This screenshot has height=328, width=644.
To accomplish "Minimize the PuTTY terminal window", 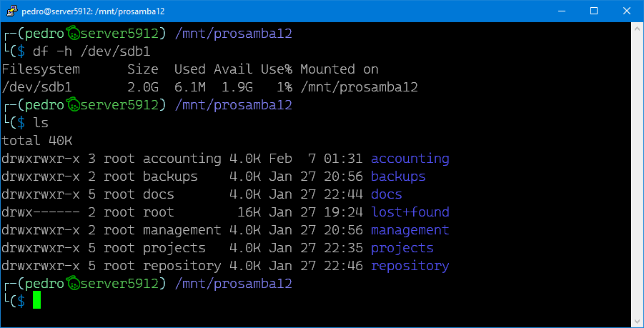I will [561, 11].
